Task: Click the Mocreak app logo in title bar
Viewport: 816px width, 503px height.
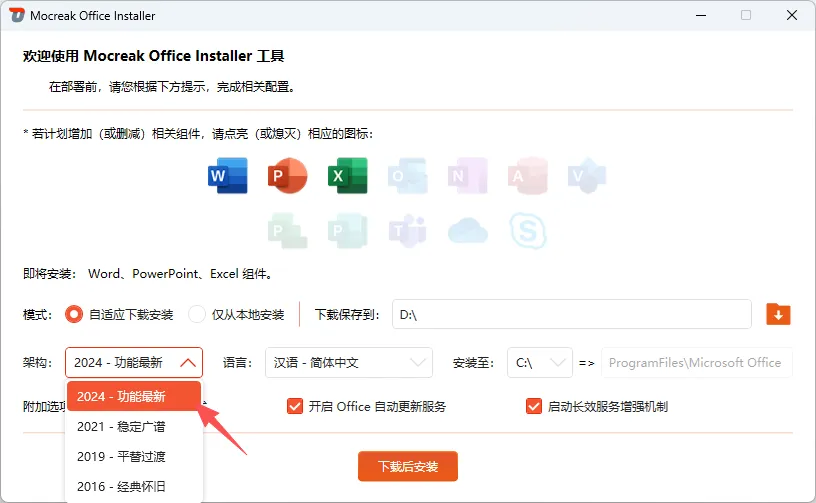Action: click(17, 15)
